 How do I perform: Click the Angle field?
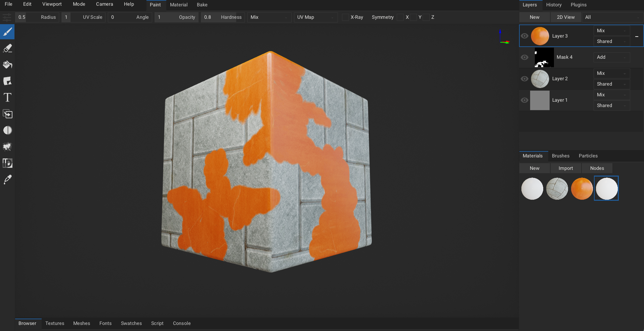(130, 17)
